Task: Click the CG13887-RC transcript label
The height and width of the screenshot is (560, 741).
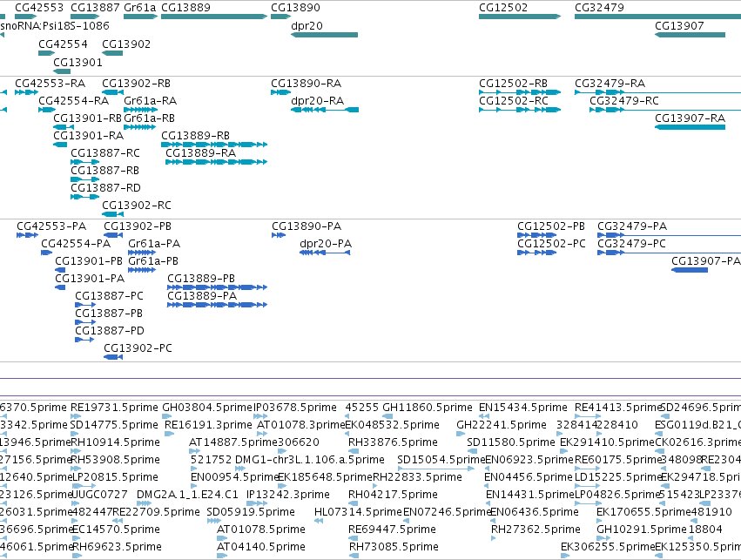Action: click(x=105, y=153)
